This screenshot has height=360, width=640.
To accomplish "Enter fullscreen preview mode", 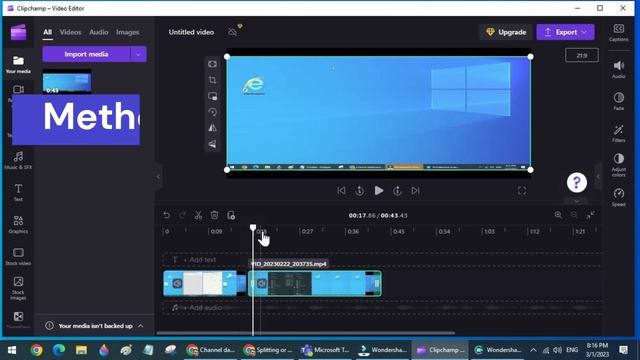I will 522,191.
